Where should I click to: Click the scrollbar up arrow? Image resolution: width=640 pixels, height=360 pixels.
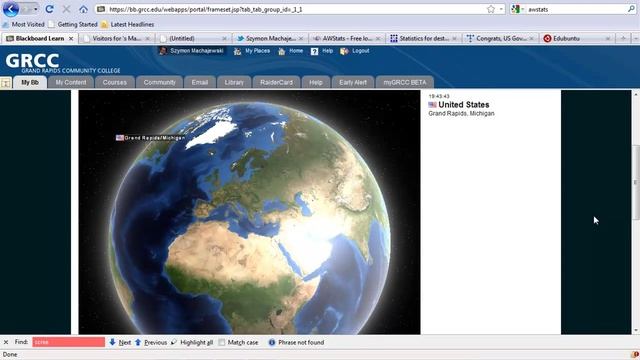tap(636, 94)
